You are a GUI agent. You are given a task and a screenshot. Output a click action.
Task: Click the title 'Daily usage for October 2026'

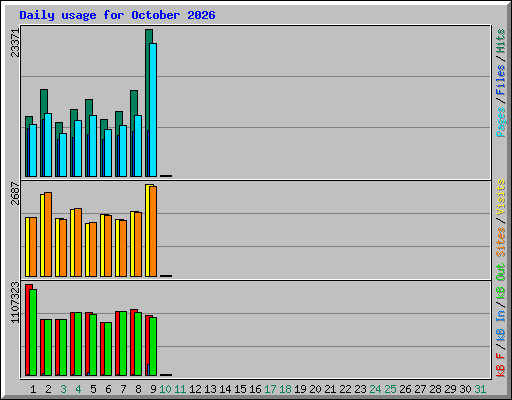point(117,15)
